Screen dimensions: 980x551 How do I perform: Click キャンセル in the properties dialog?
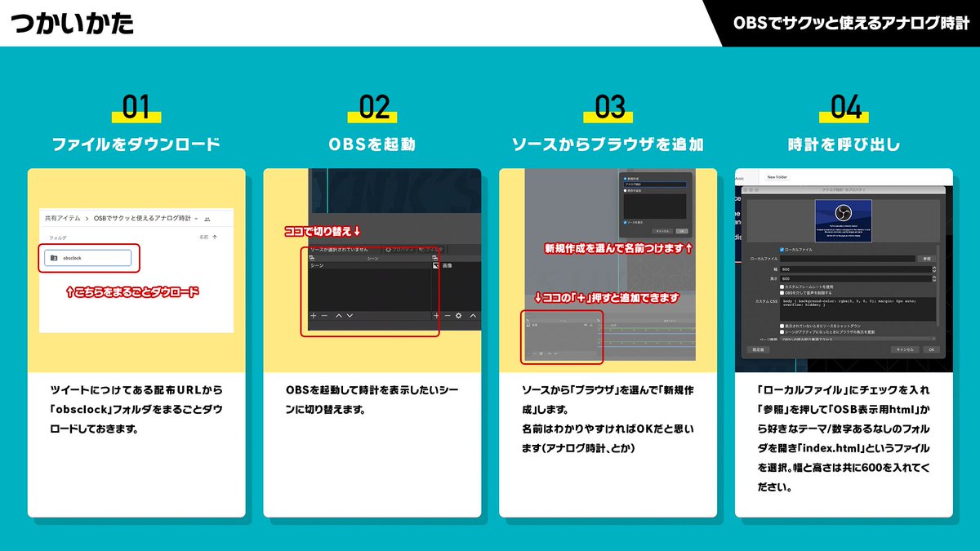tap(905, 349)
